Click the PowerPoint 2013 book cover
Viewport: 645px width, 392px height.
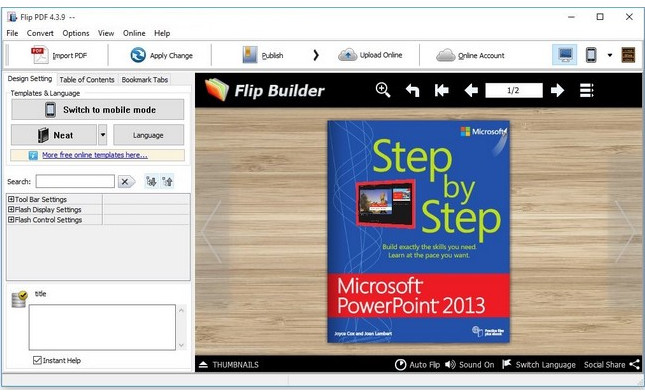tap(418, 232)
